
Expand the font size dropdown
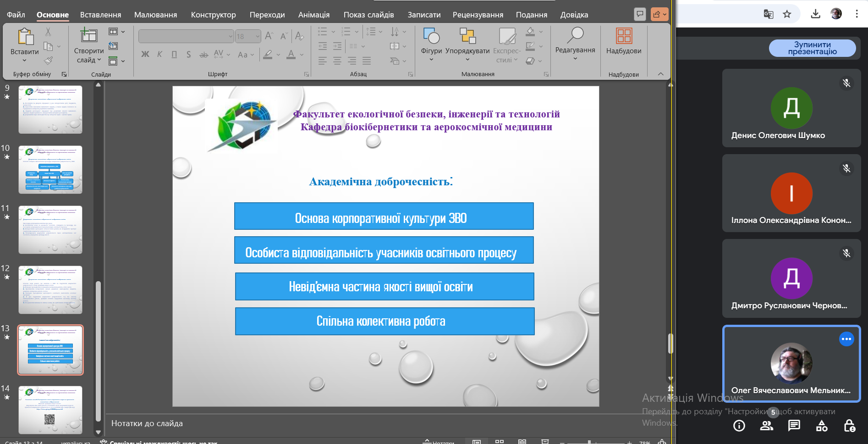coord(257,36)
